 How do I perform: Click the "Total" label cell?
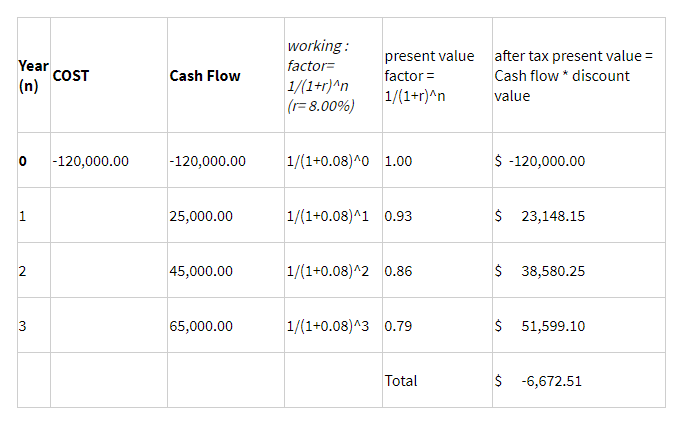(401, 381)
